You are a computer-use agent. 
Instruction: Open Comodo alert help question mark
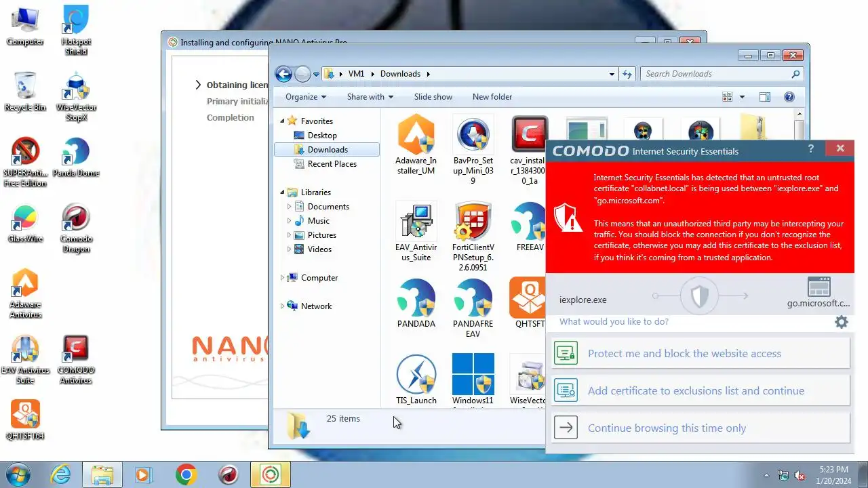811,149
